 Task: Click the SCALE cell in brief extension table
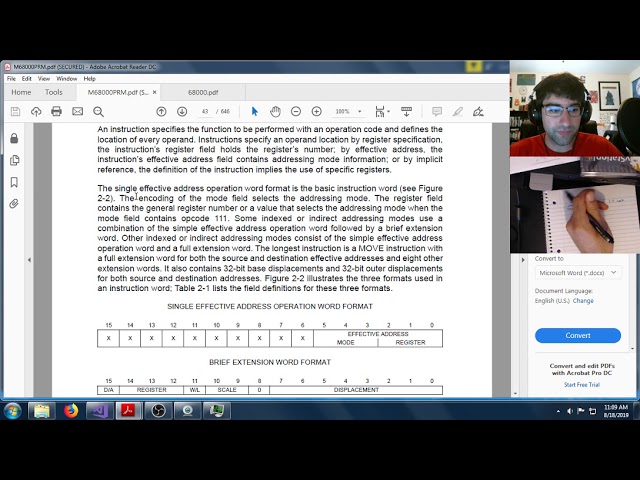(227, 390)
